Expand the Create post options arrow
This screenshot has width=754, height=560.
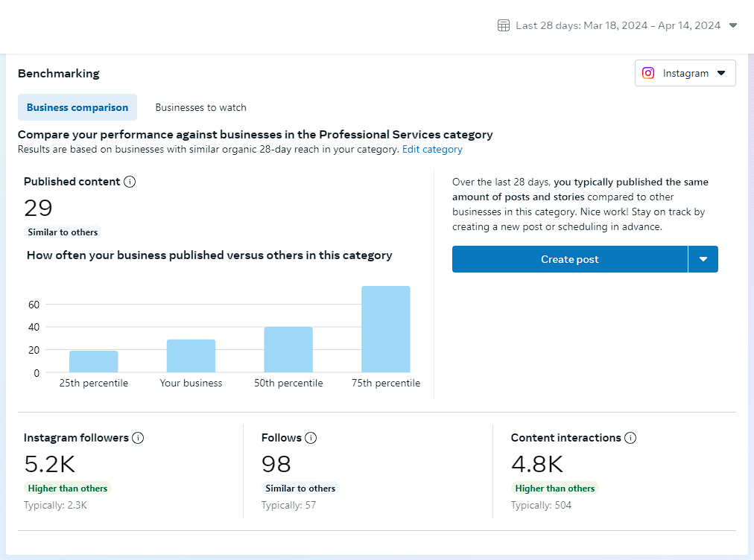(x=703, y=259)
